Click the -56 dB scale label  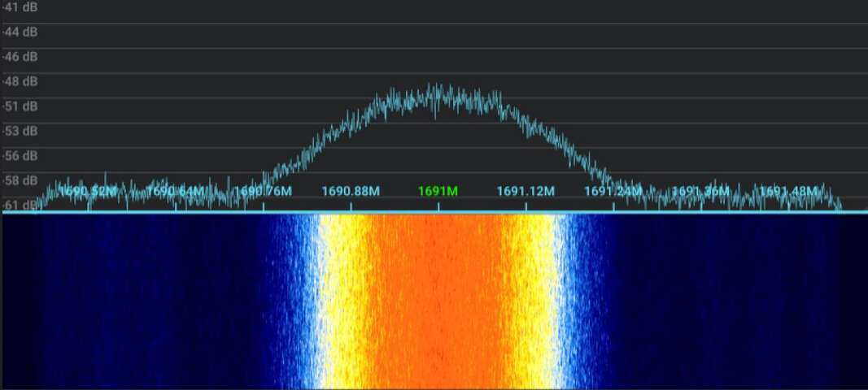point(20,155)
